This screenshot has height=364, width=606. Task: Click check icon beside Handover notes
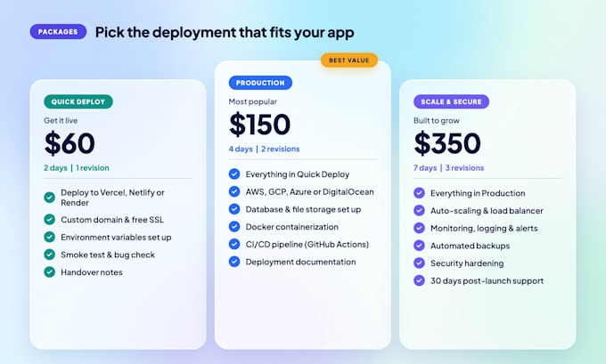click(x=50, y=271)
